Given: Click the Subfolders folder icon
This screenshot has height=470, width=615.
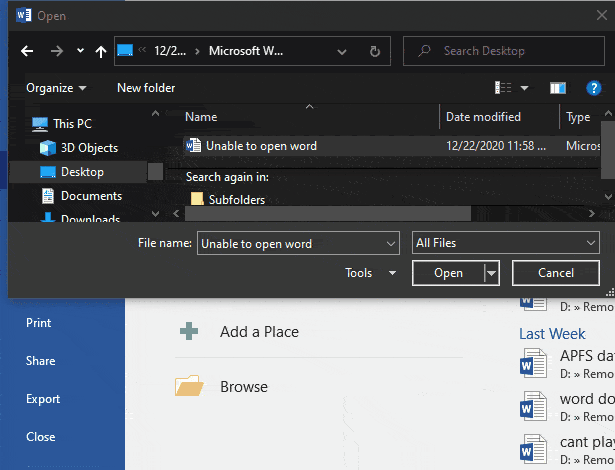Looking at the screenshot, I should pyautogui.click(x=197, y=199).
